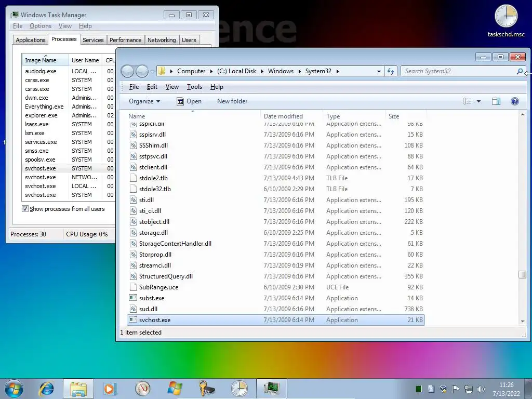
Task: Click the gauge meter taskbar icon
Action: [x=142, y=389]
